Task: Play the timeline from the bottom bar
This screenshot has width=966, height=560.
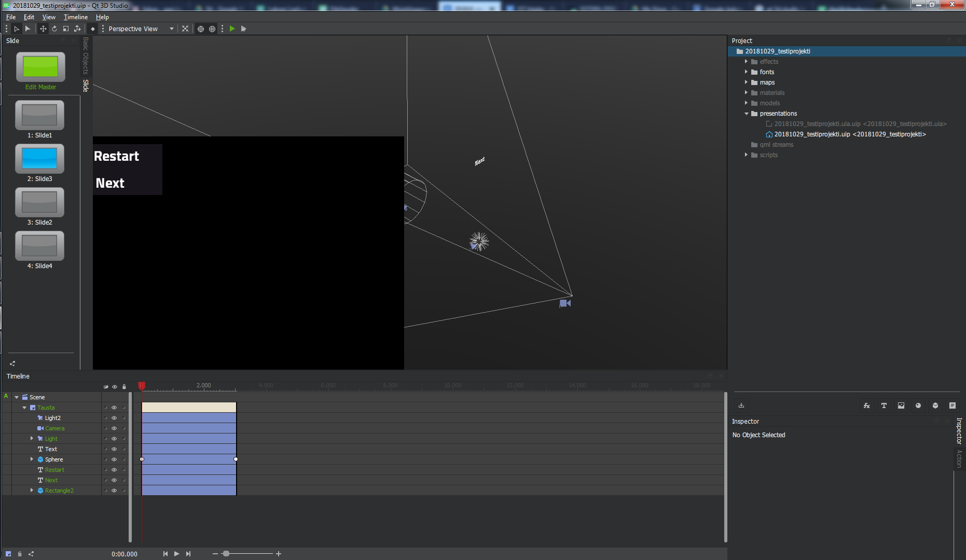Action: coord(176,554)
